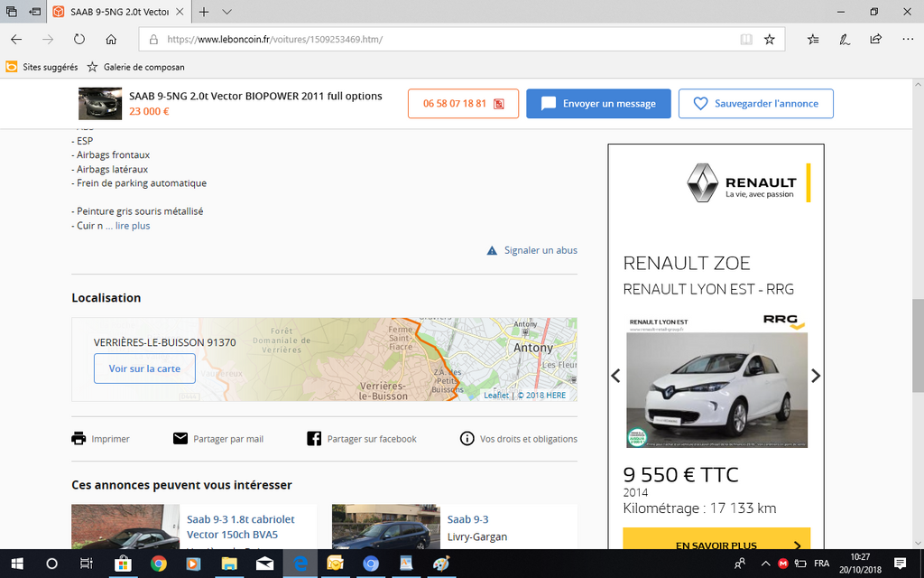Open the SAAB ad header thumbnail

coord(100,104)
